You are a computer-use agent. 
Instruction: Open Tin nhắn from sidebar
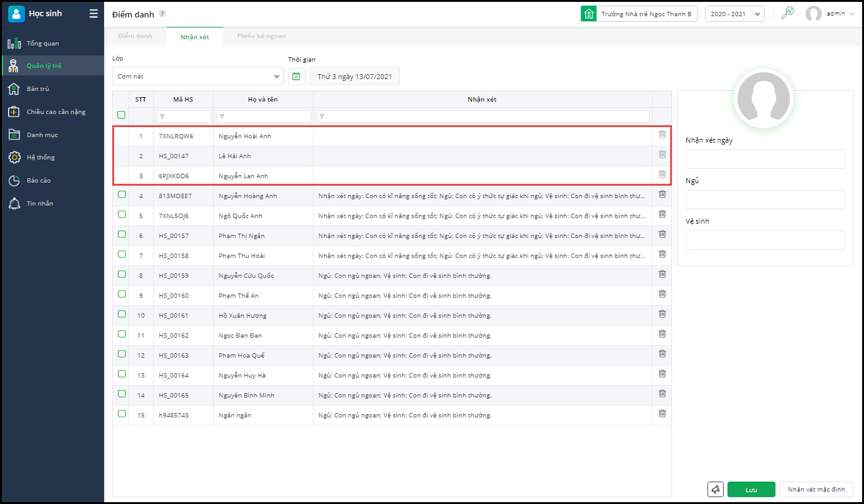pos(40,203)
